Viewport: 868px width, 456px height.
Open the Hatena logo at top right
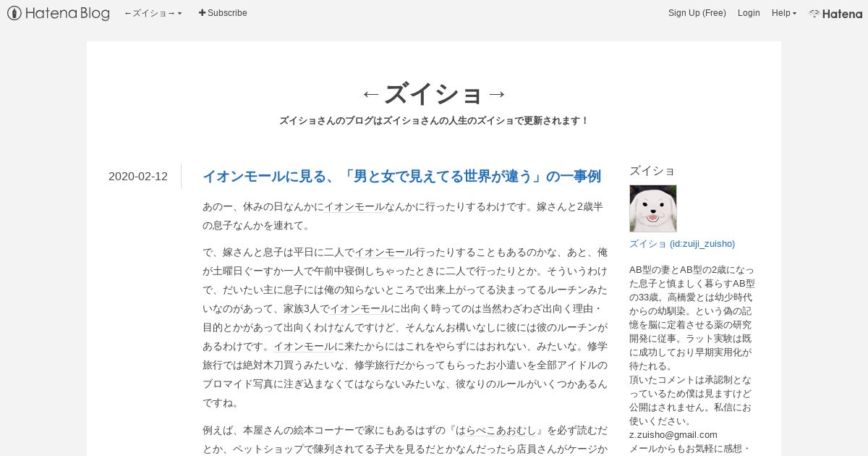(835, 13)
